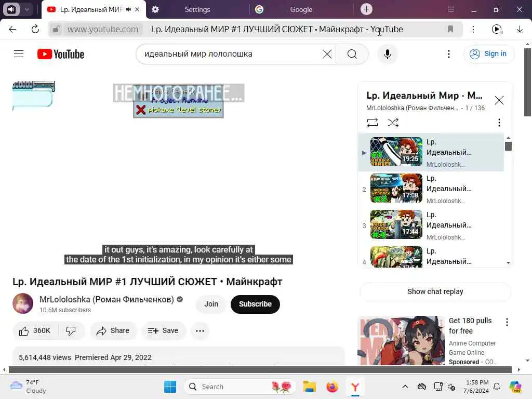
Task: Open the Windows Start menu
Action: (x=170, y=387)
